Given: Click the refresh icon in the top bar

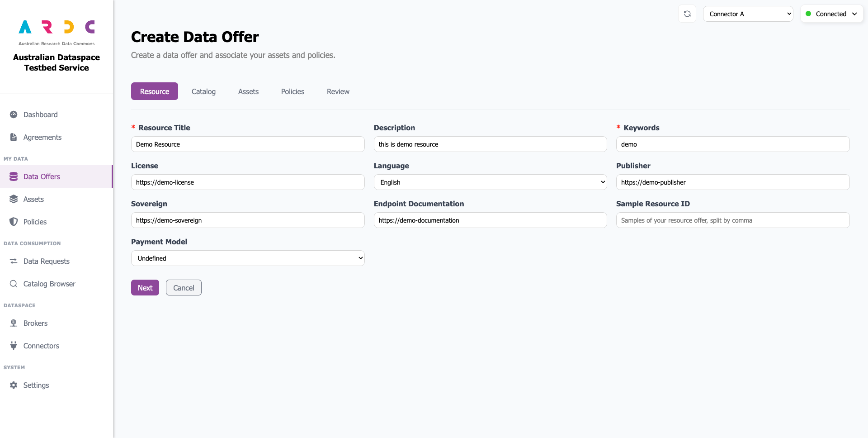Looking at the screenshot, I should pyautogui.click(x=687, y=14).
